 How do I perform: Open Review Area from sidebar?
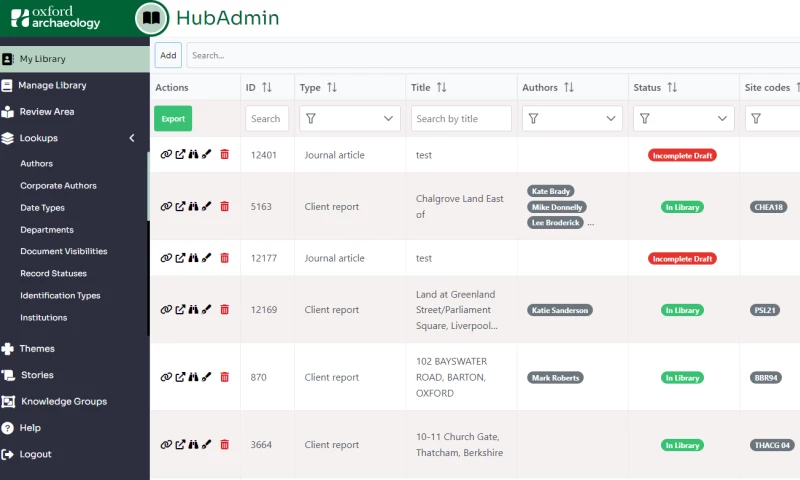point(47,112)
